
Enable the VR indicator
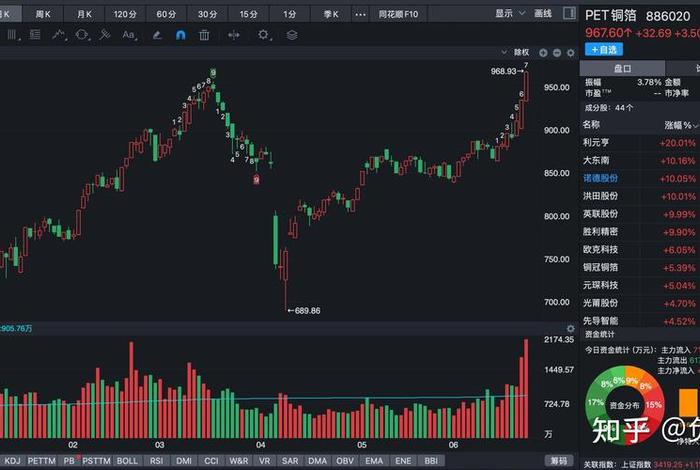click(x=264, y=461)
